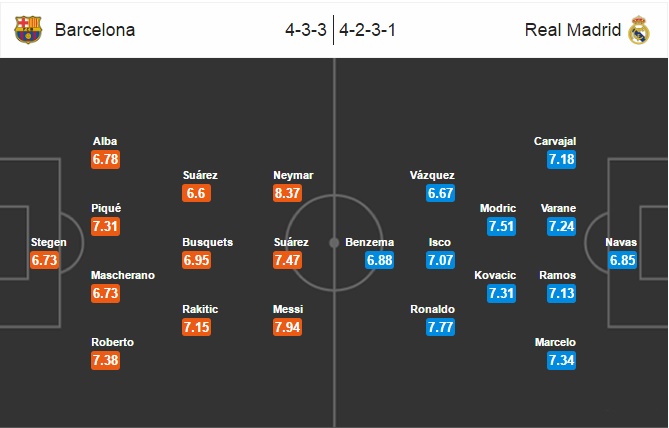Click Vázquez's 6.67 rating badge
This screenshot has height=428, width=669.
coord(440,193)
